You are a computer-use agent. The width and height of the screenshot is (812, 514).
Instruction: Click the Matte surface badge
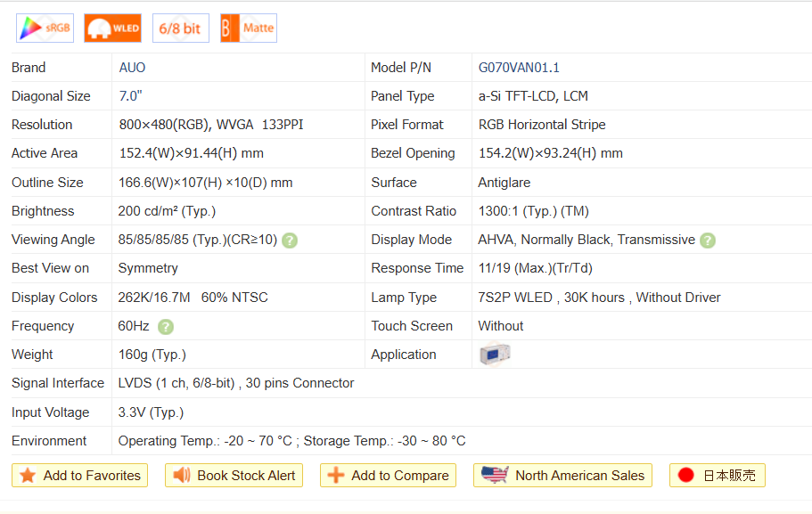248,29
